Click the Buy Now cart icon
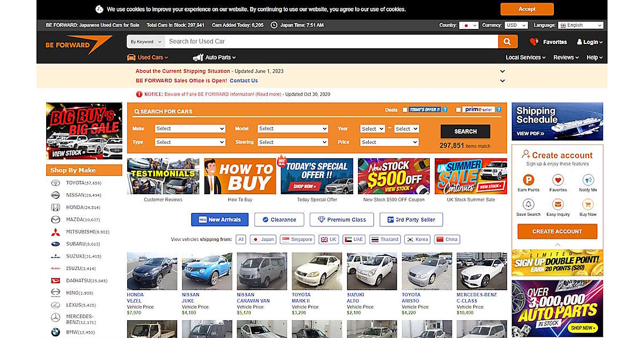Viewport: 644px width, 338px height. pos(588,204)
